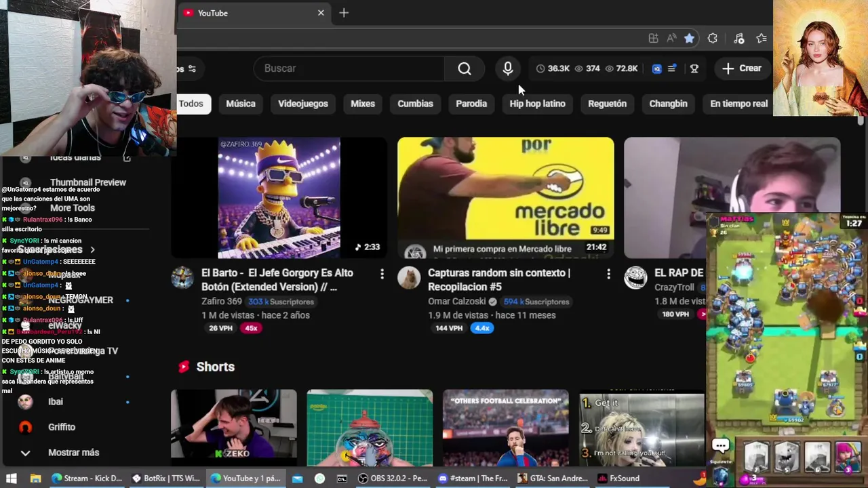This screenshot has width=868, height=488.
Task: Click the read aloud icon in address bar
Action: pos(671,39)
